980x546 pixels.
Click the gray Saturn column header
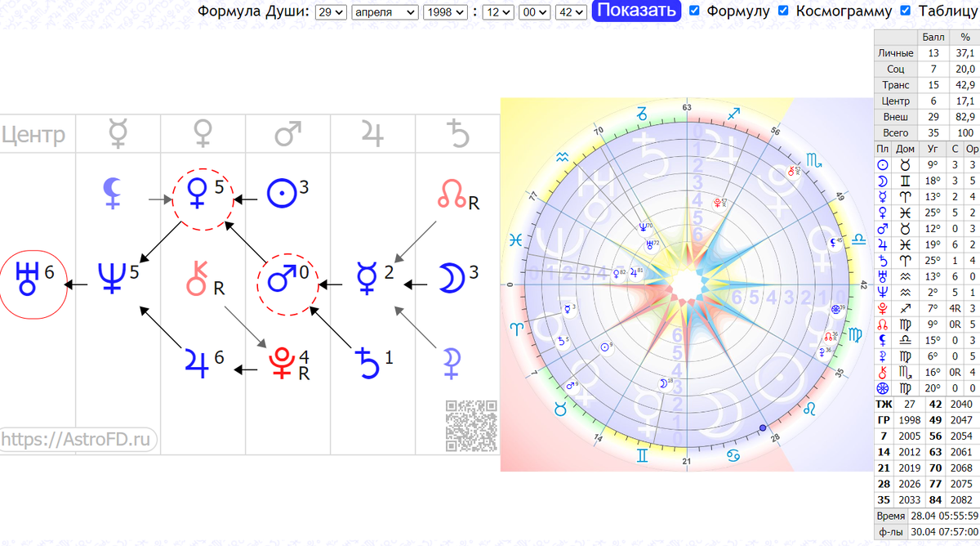[x=457, y=133]
